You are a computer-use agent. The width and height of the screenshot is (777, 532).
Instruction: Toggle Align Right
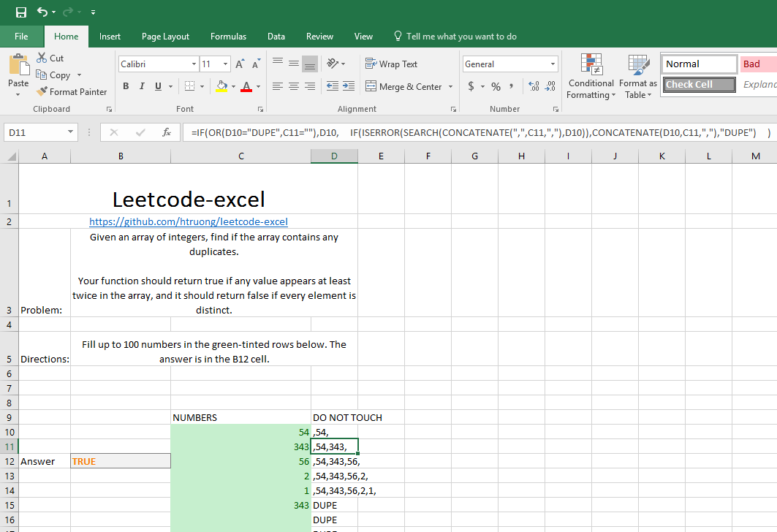click(x=310, y=86)
